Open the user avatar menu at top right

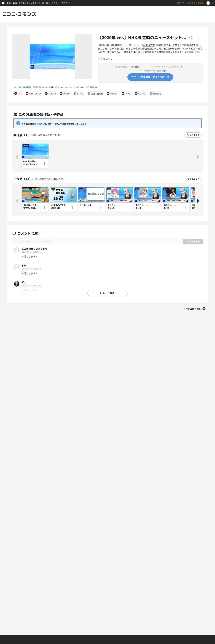(208, 3)
